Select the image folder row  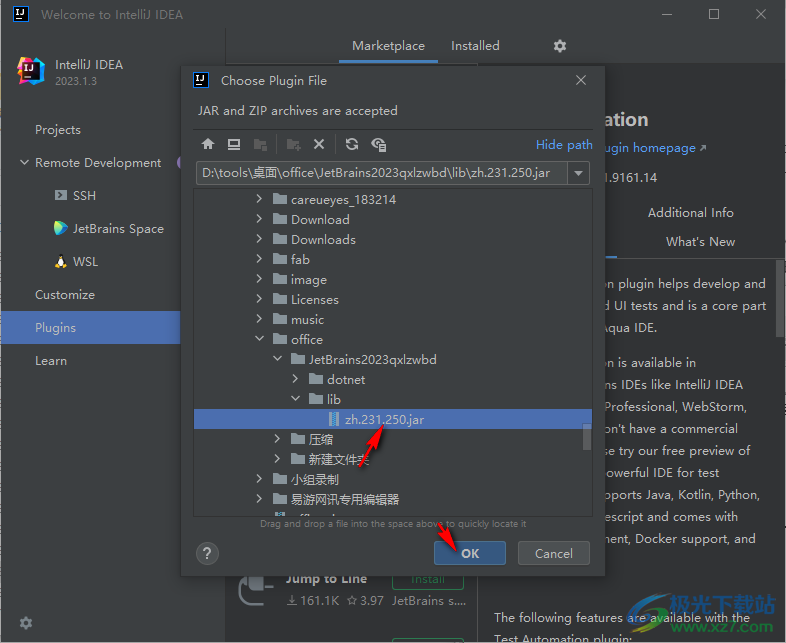(392, 280)
